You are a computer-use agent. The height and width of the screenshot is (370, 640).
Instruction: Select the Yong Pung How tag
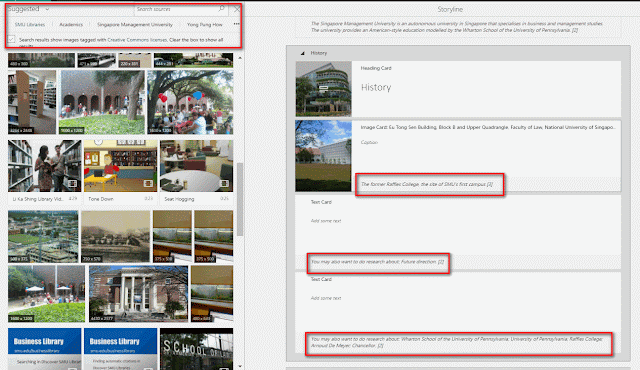[204, 24]
